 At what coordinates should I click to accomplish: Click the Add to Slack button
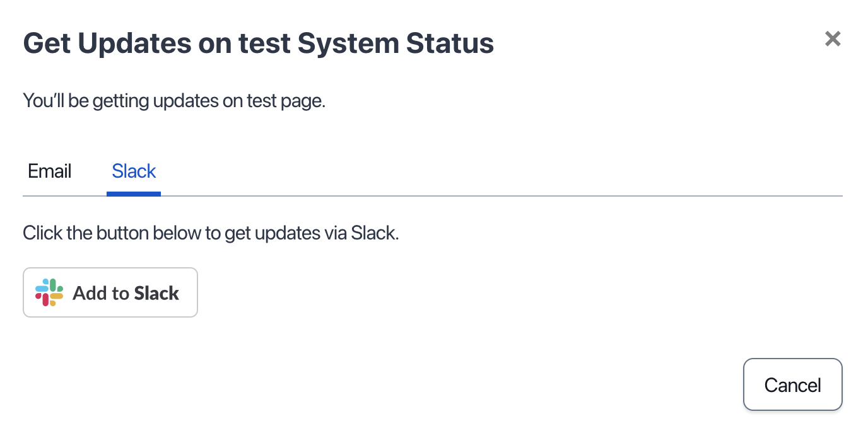tap(110, 292)
